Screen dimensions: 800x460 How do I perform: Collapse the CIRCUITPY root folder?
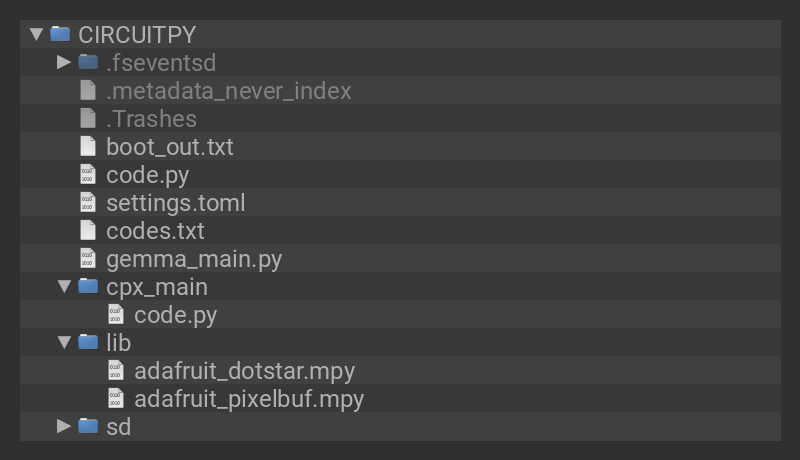[37, 34]
